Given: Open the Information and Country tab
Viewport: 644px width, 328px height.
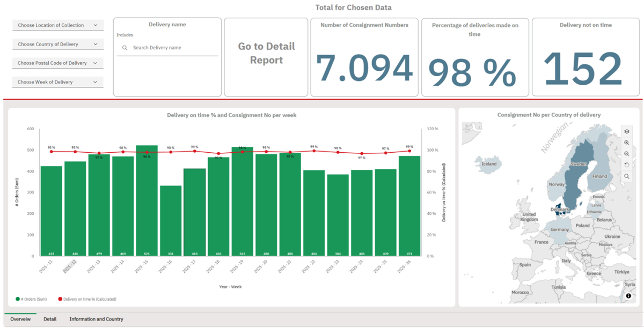Looking at the screenshot, I should point(96,319).
